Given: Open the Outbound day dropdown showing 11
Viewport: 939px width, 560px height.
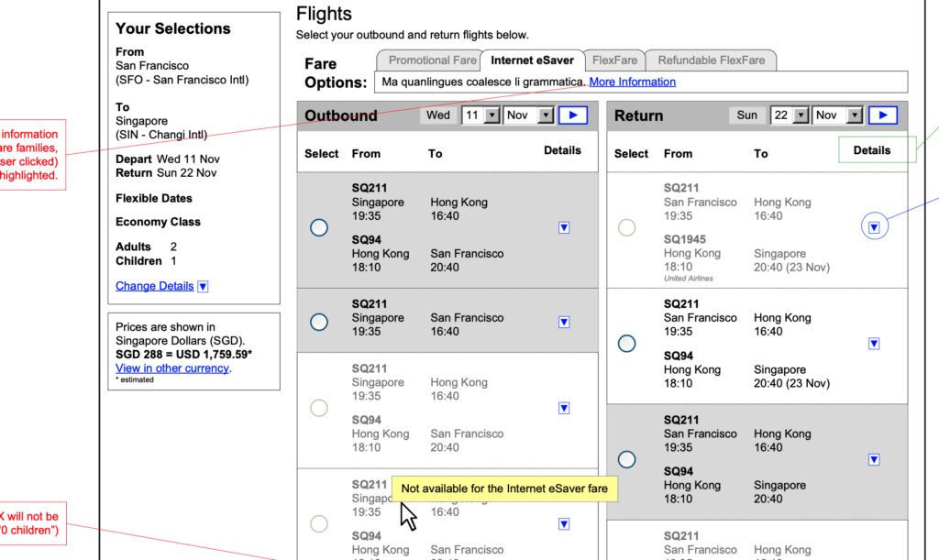Looking at the screenshot, I should tap(481, 115).
